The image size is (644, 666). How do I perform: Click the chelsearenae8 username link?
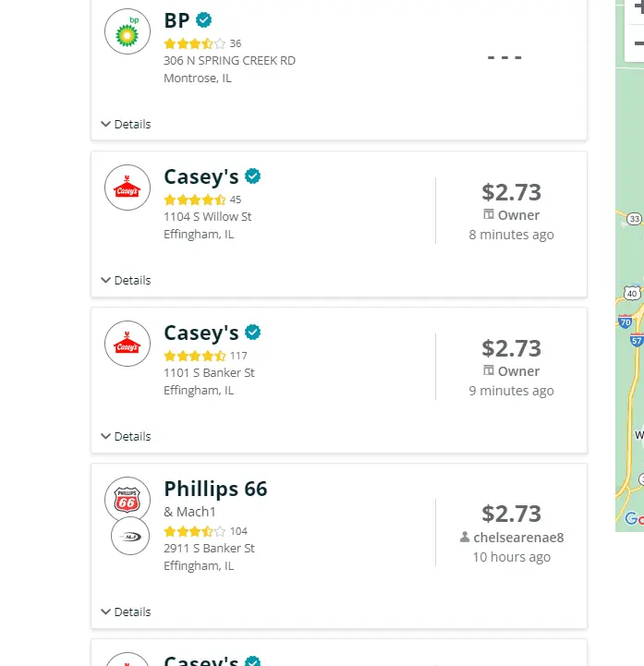(x=517, y=537)
